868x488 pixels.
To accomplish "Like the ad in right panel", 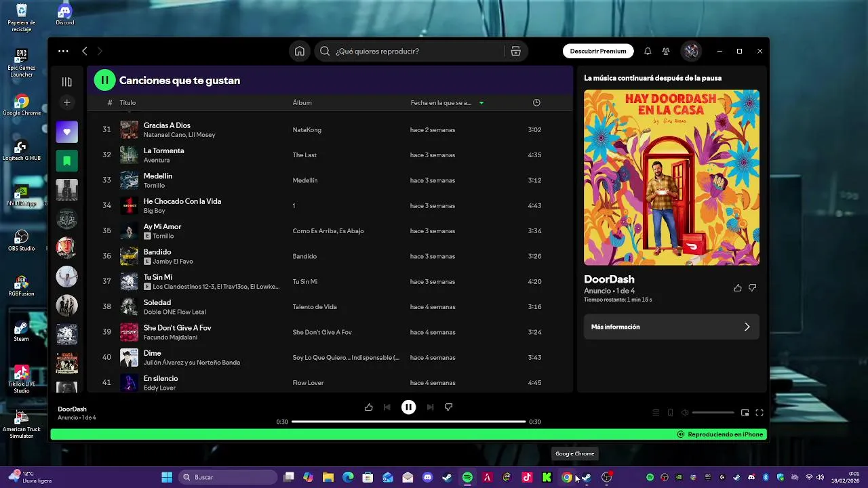I will (x=737, y=287).
